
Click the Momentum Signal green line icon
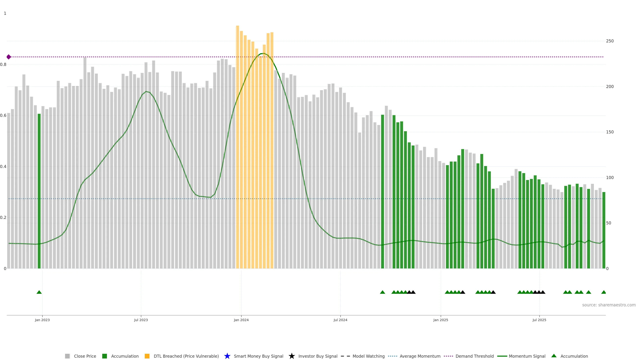coord(502,356)
